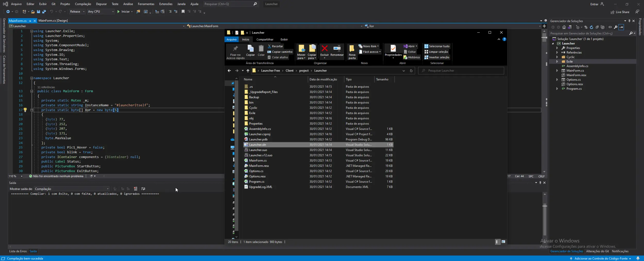
Task: Click Nova pasta icon in File Explorer
Action: [352, 52]
